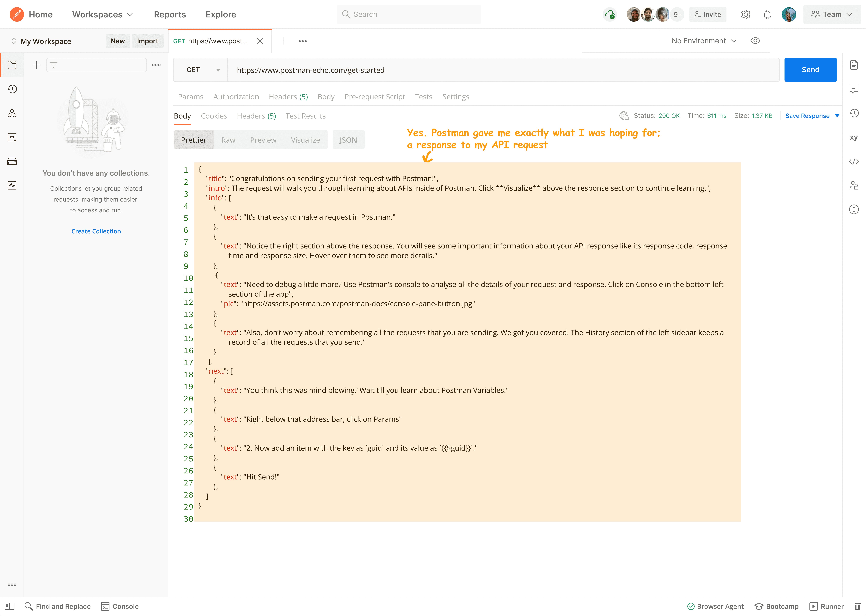Open Bootcamp in status bar
The image size is (866, 616).
coord(777,607)
